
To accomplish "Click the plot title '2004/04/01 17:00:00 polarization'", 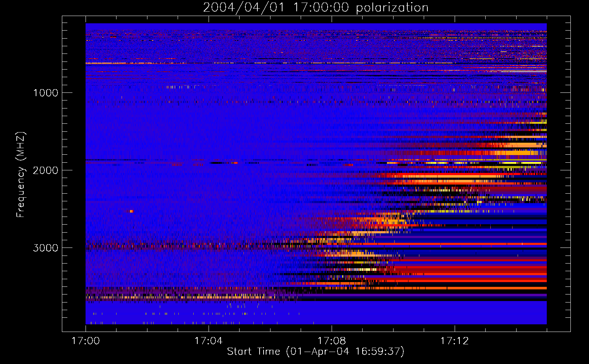I will coord(316,7).
